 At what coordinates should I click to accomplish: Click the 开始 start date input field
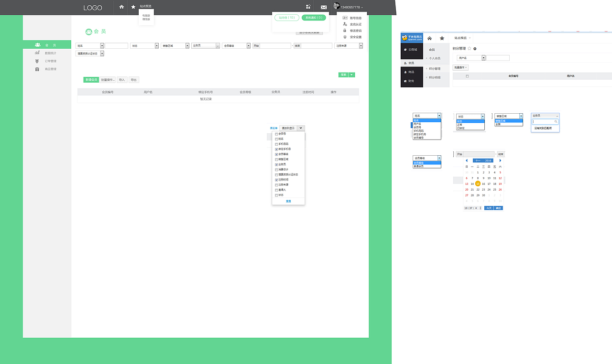pyautogui.click(x=275, y=46)
